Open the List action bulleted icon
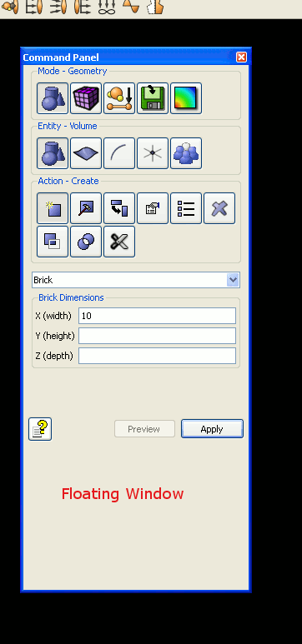This screenshot has height=644, width=302. [186, 208]
